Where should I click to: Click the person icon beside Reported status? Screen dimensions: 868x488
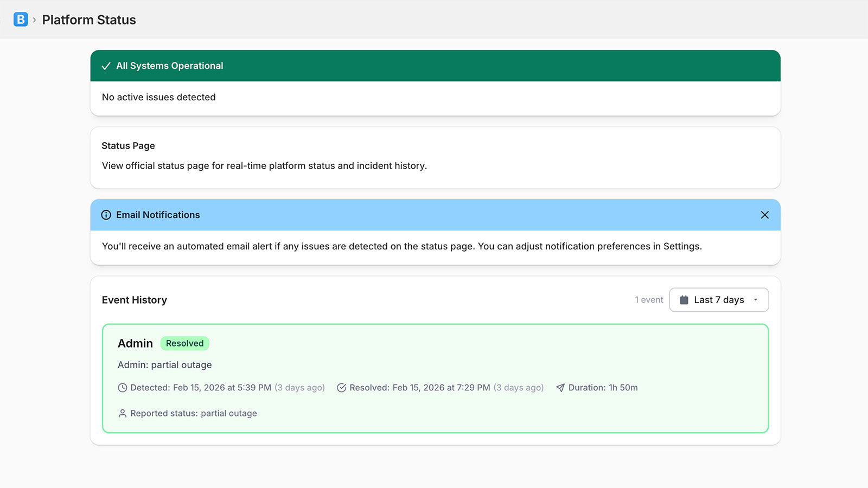(123, 413)
